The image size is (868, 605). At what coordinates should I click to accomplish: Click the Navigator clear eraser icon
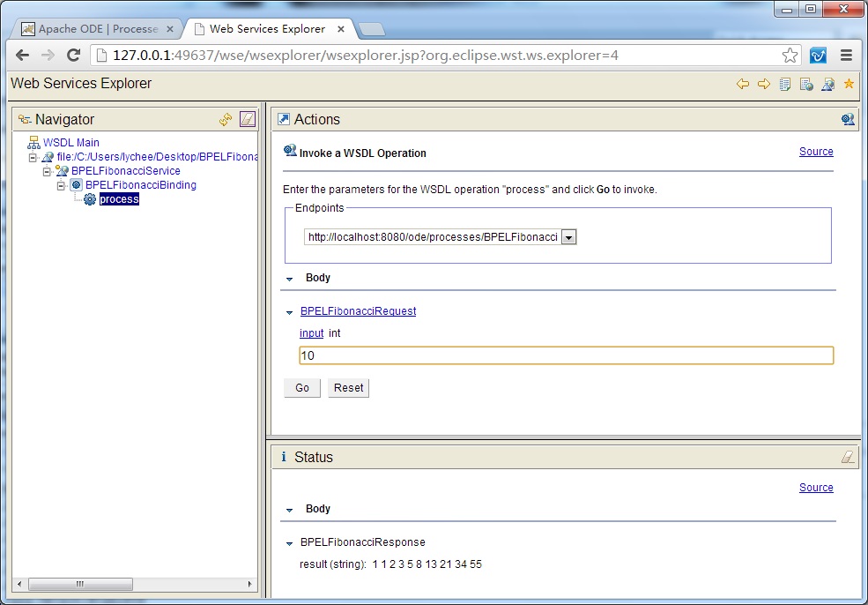(x=248, y=119)
